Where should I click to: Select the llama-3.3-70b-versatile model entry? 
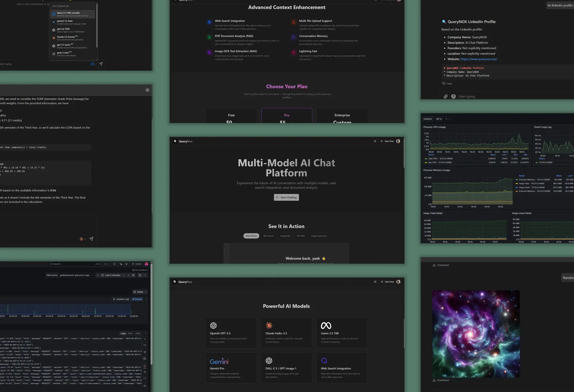72,14
